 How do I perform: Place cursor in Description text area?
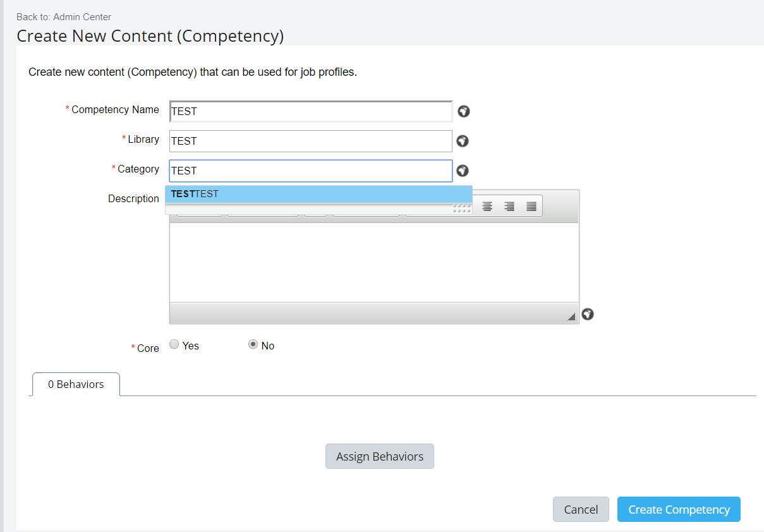pyautogui.click(x=374, y=262)
